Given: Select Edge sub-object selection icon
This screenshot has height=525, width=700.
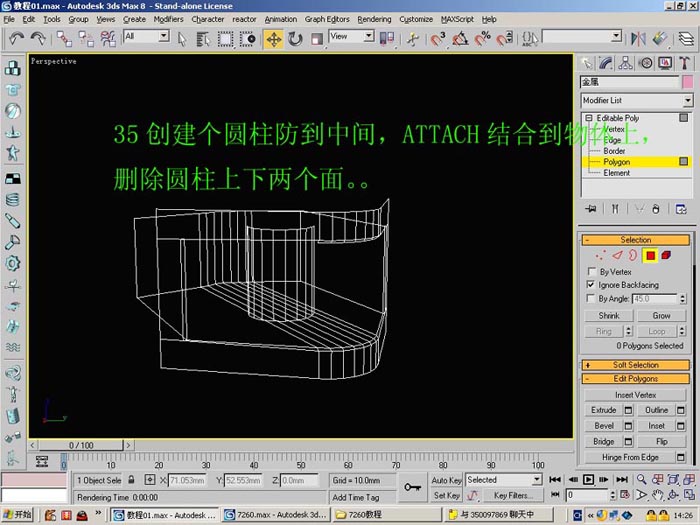Looking at the screenshot, I should click(617, 256).
